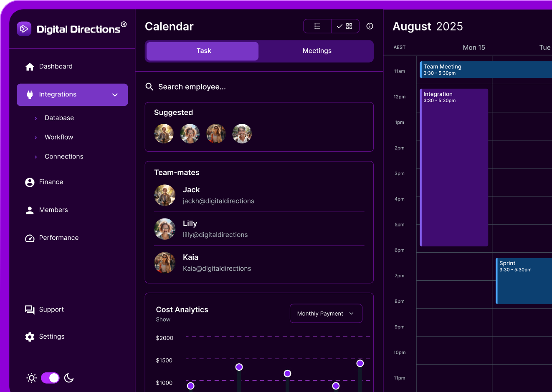Click the email Kaia@digitaldirections

click(x=217, y=269)
